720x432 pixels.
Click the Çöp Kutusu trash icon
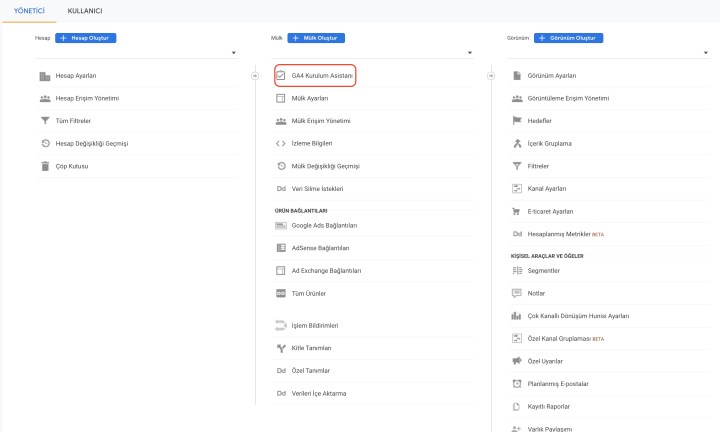click(45, 166)
